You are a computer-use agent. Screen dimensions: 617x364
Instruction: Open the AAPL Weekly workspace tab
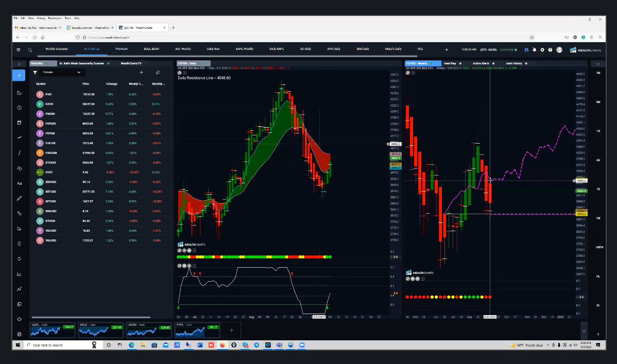coord(244,49)
